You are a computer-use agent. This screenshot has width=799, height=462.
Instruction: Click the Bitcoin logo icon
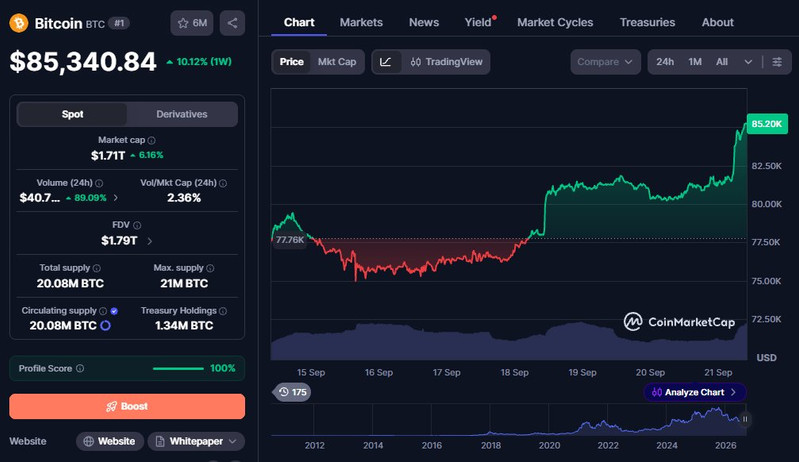click(19, 23)
